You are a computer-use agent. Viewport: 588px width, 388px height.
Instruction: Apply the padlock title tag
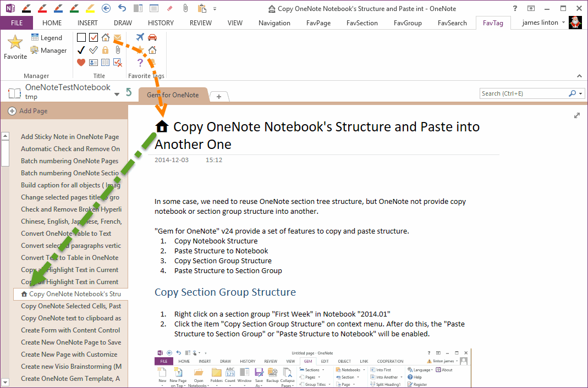coord(106,50)
